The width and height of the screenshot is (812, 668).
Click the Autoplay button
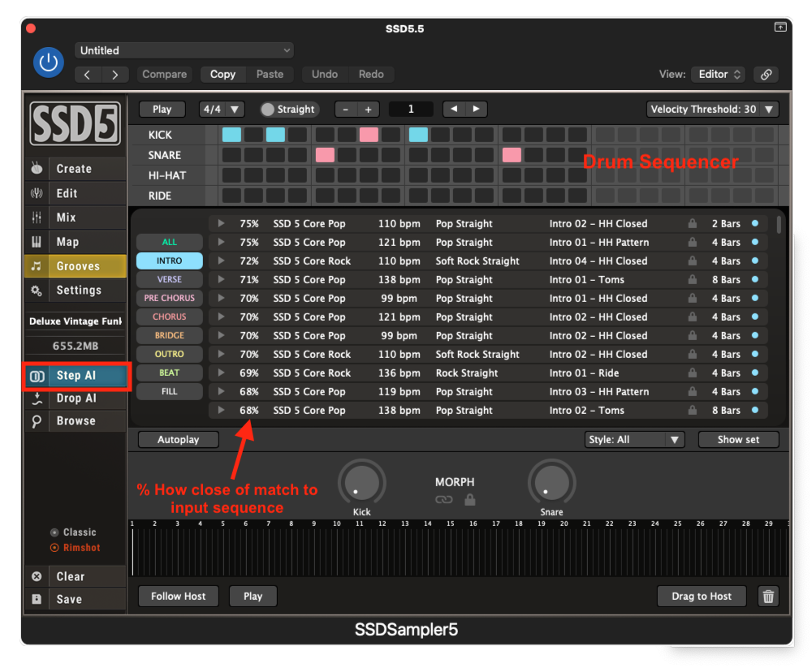178,440
